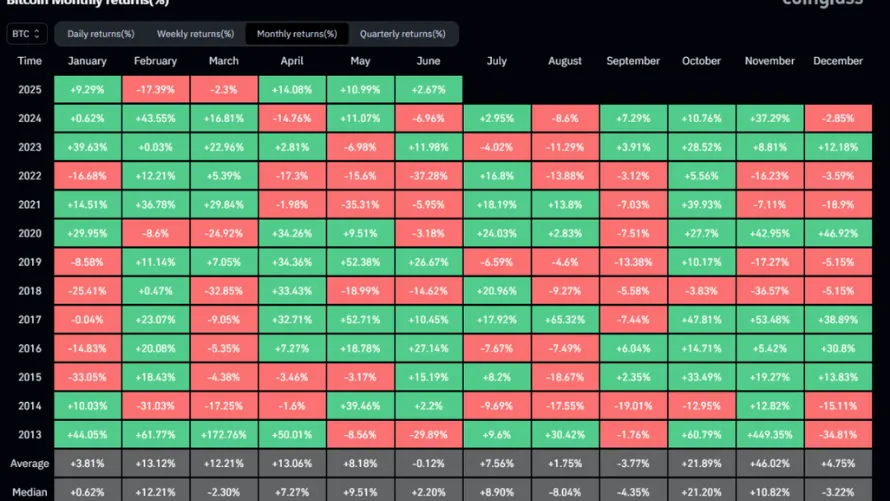Viewport: 890px width, 501px height.
Task: Click the July column header
Action: click(497, 61)
